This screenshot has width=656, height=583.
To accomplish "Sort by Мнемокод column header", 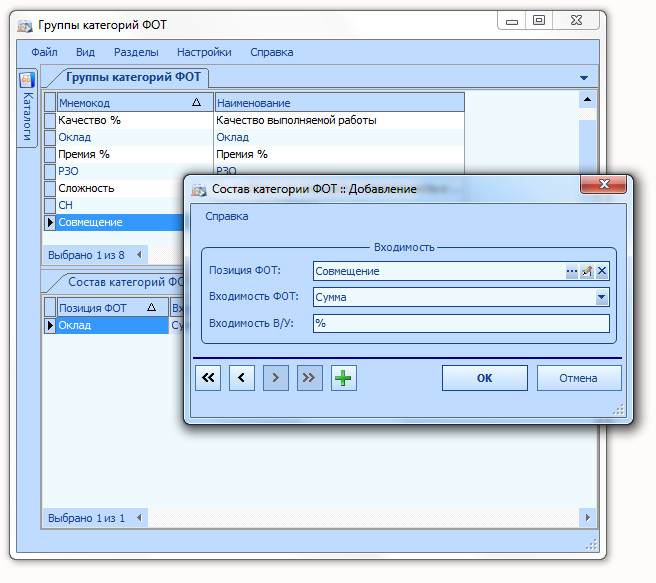I will (135, 102).
